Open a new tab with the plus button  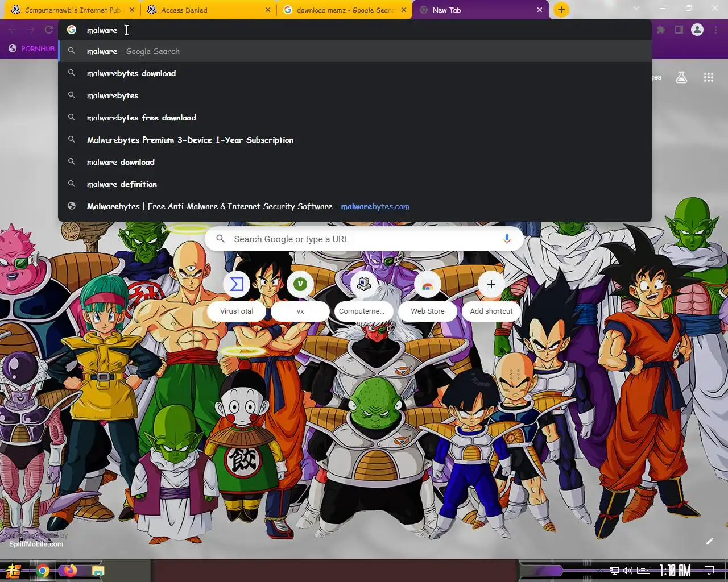point(561,10)
